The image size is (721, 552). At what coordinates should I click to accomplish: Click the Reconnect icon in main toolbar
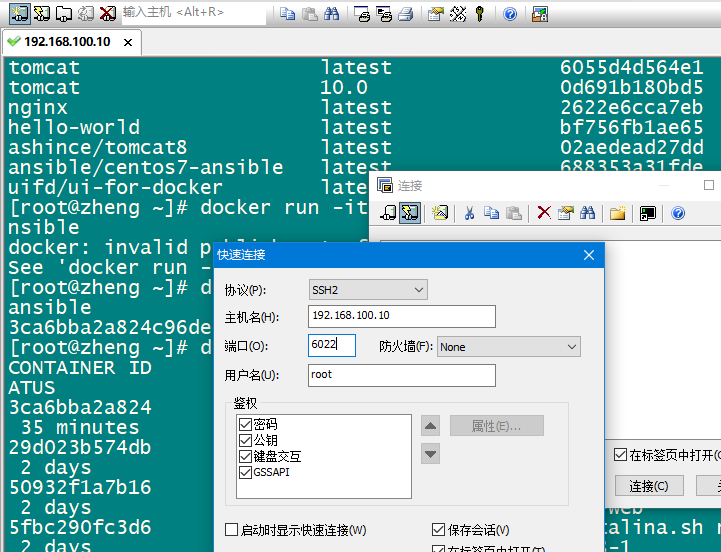(86, 14)
